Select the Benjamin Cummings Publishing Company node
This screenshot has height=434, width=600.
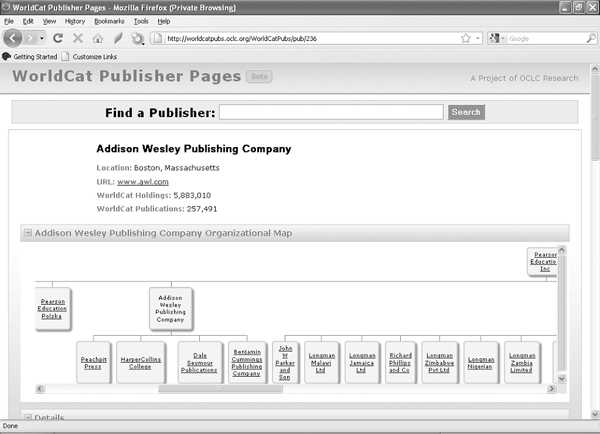[246, 363]
